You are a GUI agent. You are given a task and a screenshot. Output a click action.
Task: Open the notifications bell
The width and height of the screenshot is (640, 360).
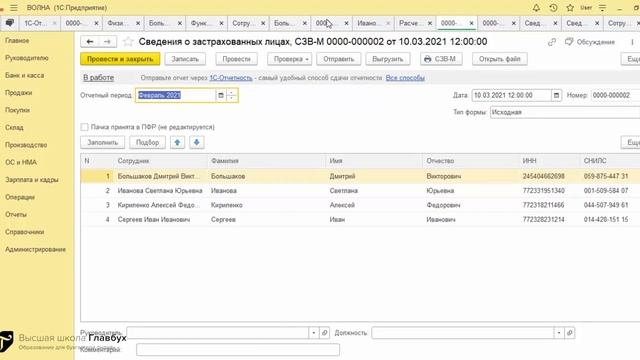(536, 8)
